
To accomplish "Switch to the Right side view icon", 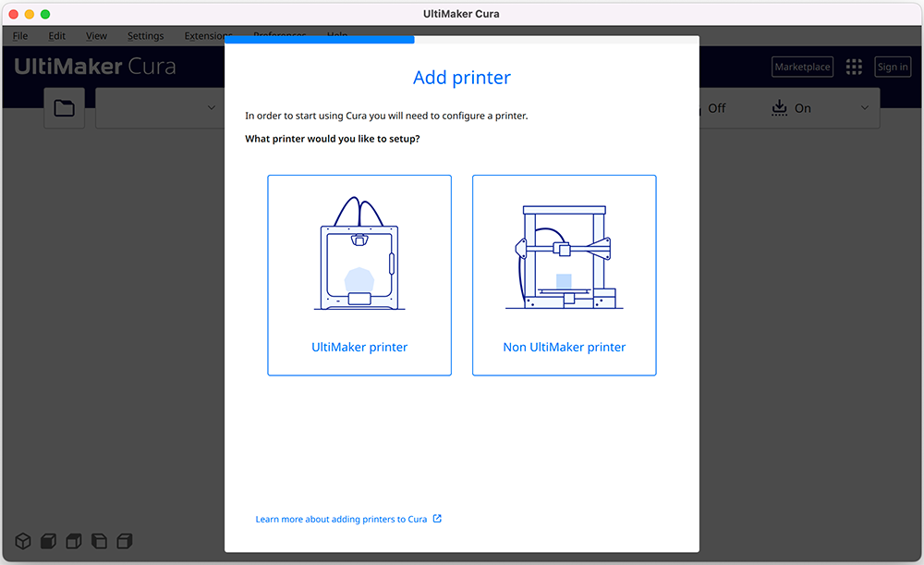I will 124,541.
